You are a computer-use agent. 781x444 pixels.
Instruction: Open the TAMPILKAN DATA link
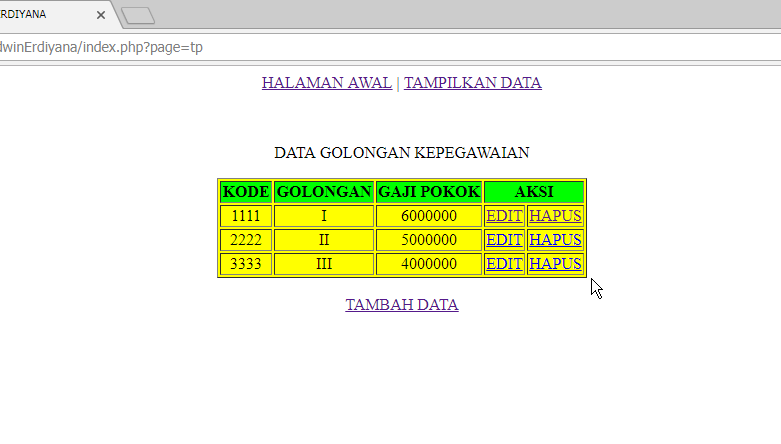[473, 83]
